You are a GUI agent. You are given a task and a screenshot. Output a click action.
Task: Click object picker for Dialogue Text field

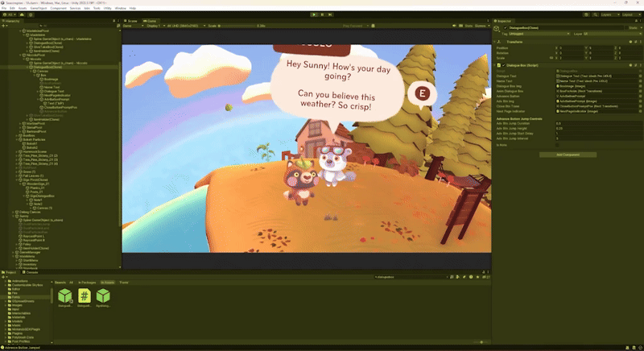pos(640,76)
